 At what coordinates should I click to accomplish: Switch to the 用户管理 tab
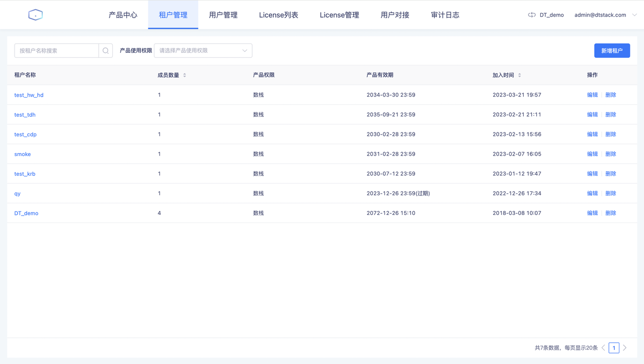[223, 15]
